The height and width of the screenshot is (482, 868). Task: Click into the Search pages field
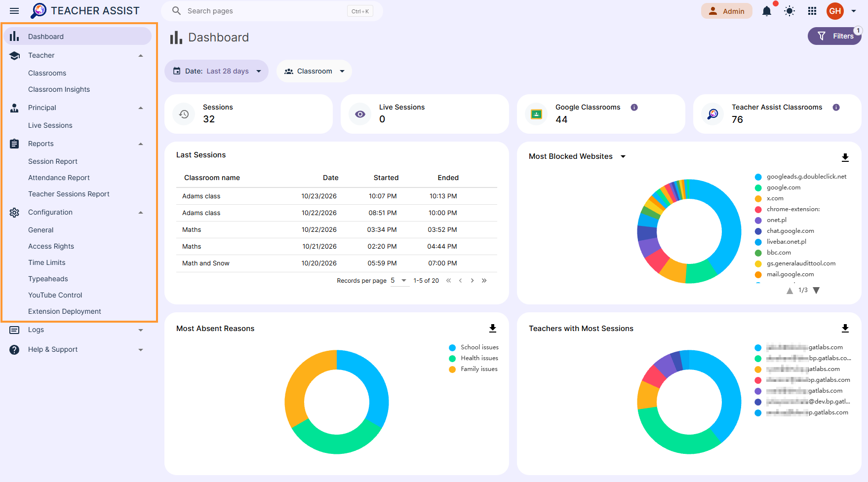click(272, 11)
